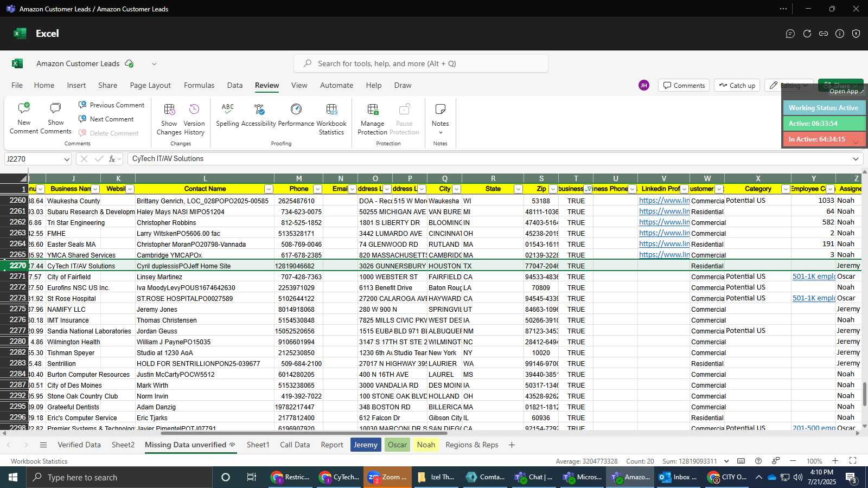The width and height of the screenshot is (868, 488).
Task: Click the comments bubble icon in header
Action: click(790, 34)
